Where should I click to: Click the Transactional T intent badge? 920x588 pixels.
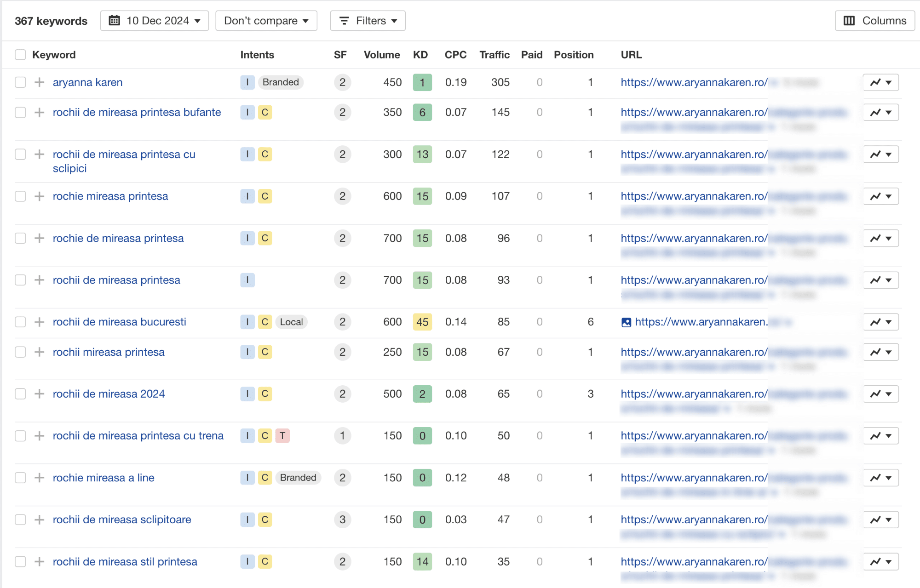click(x=282, y=436)
